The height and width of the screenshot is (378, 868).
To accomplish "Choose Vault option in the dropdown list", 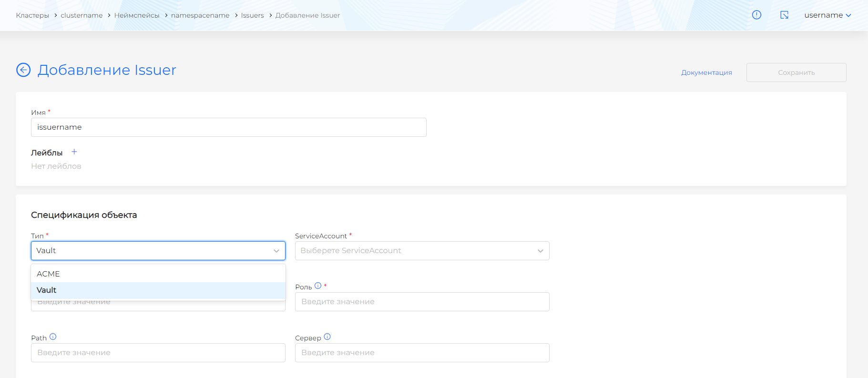I will pyautogui.click(x=47, y=290).
